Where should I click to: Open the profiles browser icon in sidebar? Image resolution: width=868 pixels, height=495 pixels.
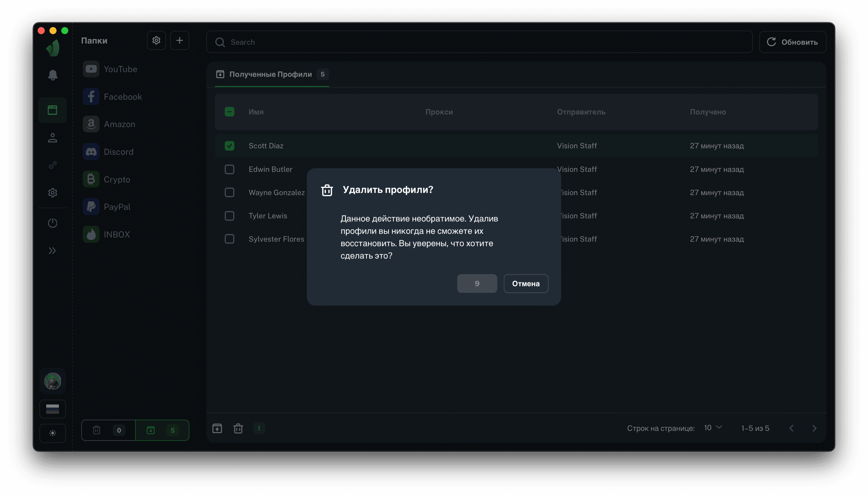pos(52,110)
